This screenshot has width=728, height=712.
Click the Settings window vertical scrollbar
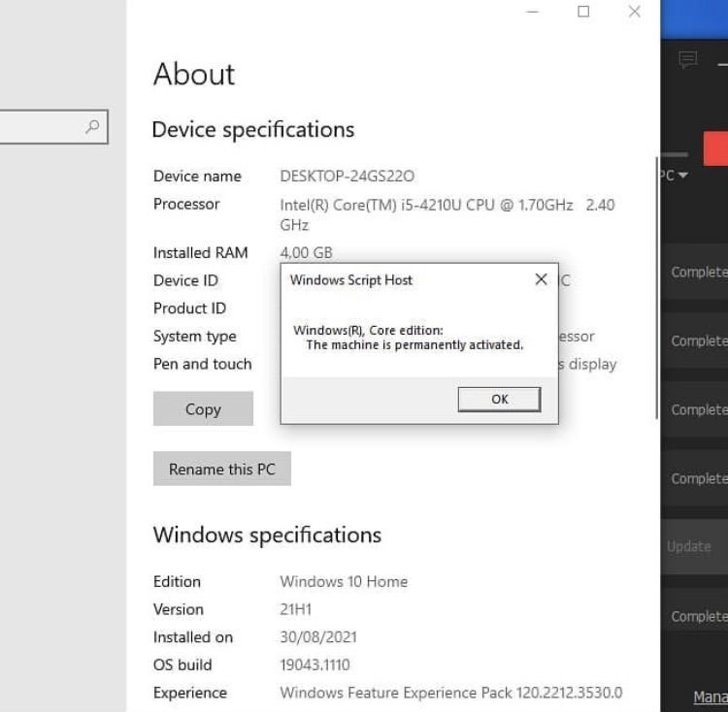[x=656, y=287]
